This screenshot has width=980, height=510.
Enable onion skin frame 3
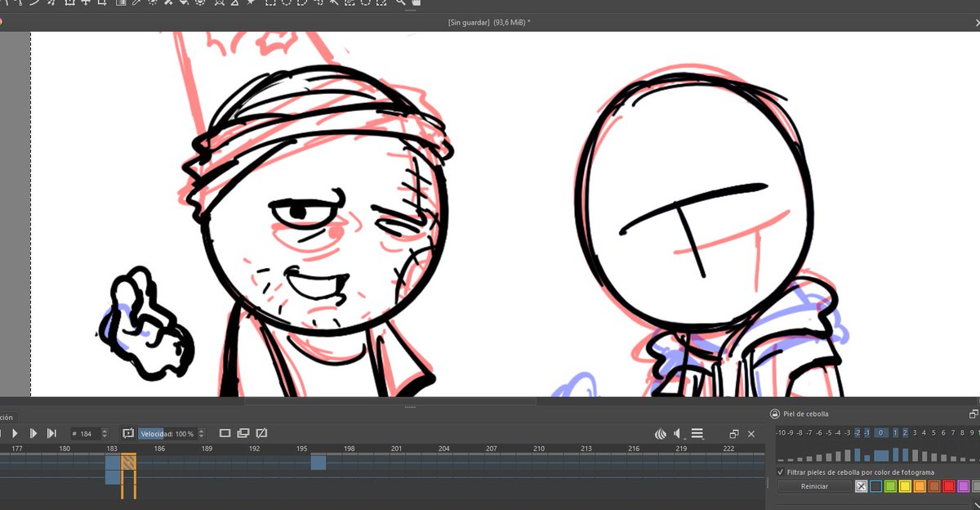915,432
